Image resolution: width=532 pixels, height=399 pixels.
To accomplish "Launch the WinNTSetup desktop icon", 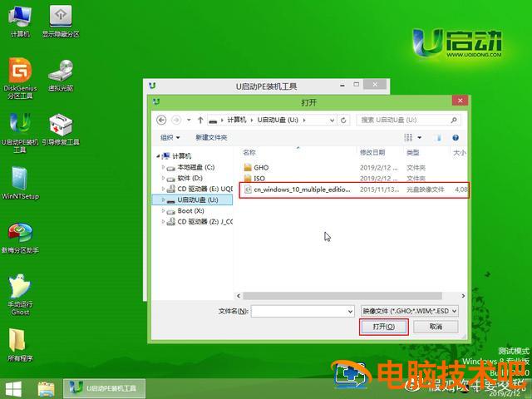I will pyautogui.click(x=20, y=183).
